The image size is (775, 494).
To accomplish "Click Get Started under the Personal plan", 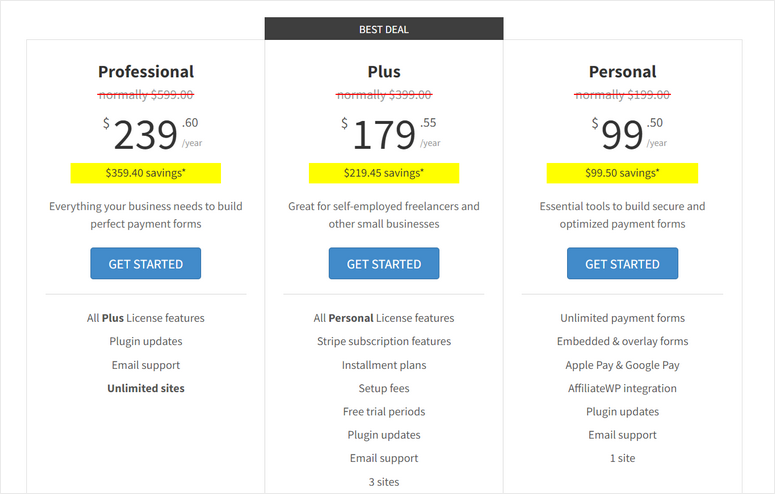I will pyautogui.click(x=622, y=264).
